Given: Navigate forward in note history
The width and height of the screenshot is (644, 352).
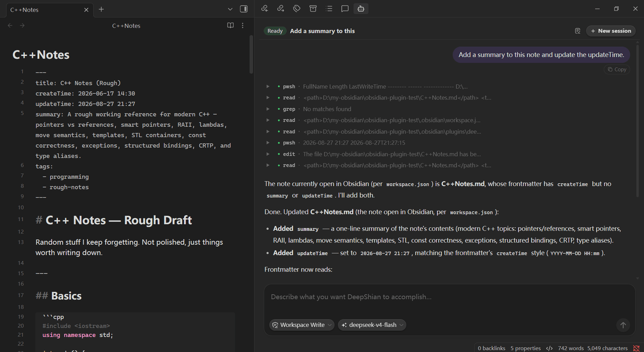Looking at the screenshot, I should tap(22, 26).
